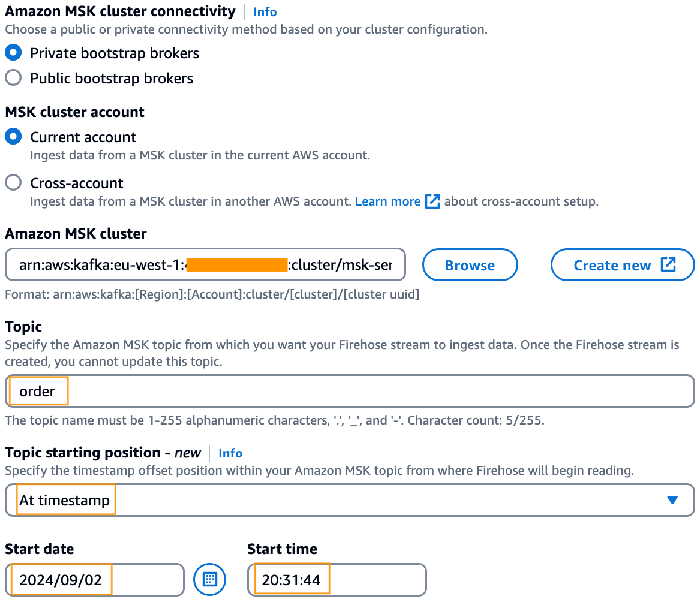Click the Cross-account label text
This screenshot has width=700, height=602.
(x=77, y=183)
